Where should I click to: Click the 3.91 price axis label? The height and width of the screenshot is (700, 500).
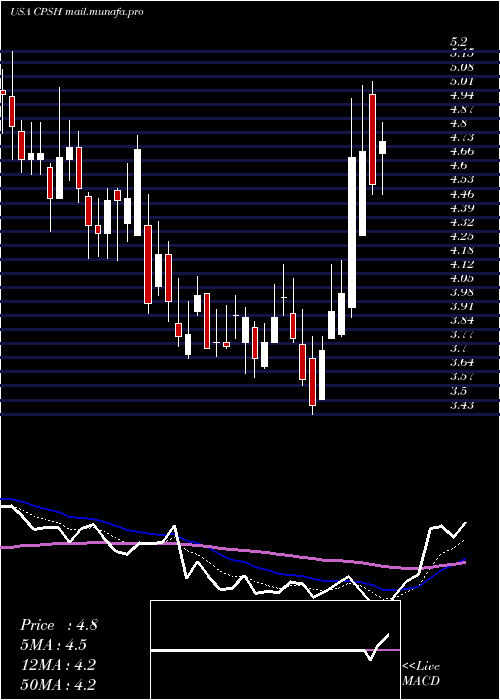click(462, 306)
